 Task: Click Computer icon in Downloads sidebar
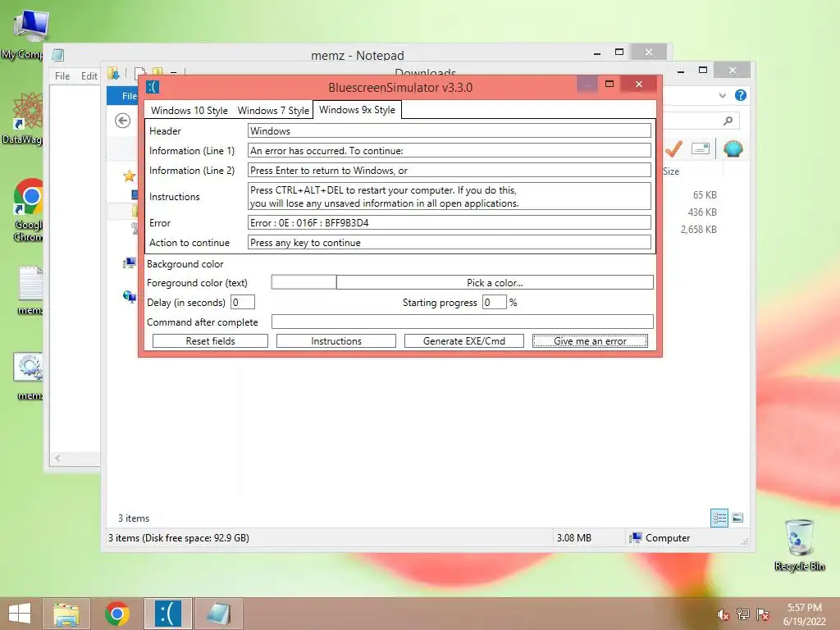click(129, 262)
